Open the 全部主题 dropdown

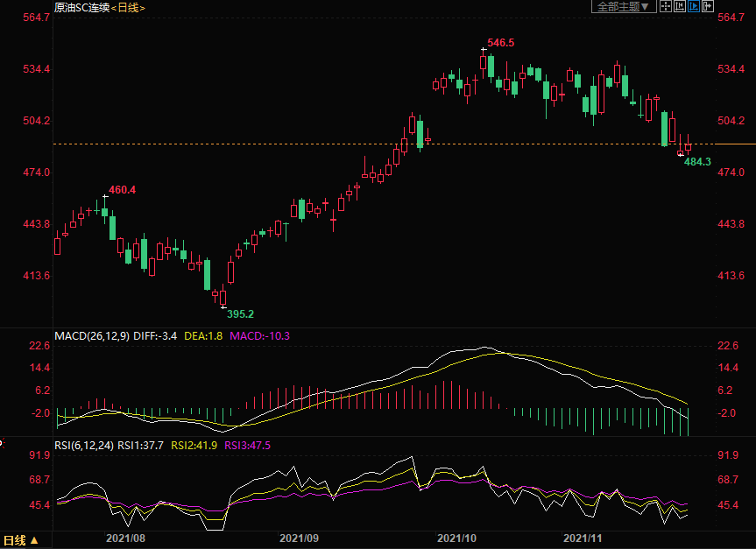(624, 7)
